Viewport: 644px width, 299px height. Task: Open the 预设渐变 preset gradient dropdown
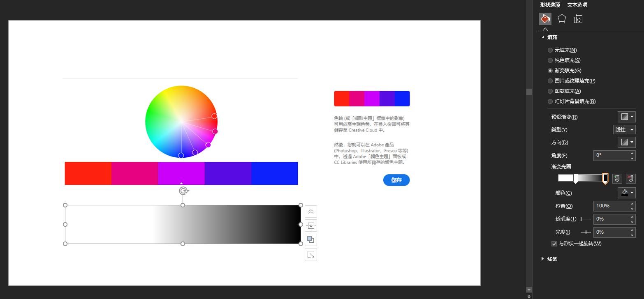627,117
